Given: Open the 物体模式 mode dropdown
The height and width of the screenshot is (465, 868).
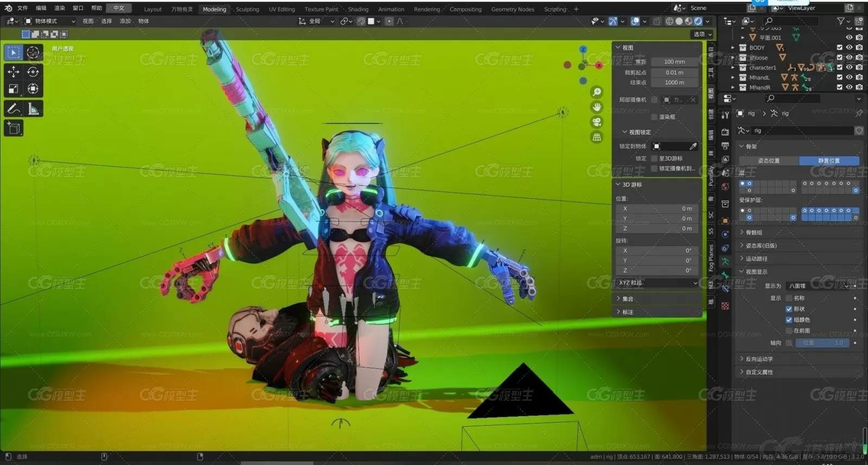Looking at the screenshot, I should 50,21.
